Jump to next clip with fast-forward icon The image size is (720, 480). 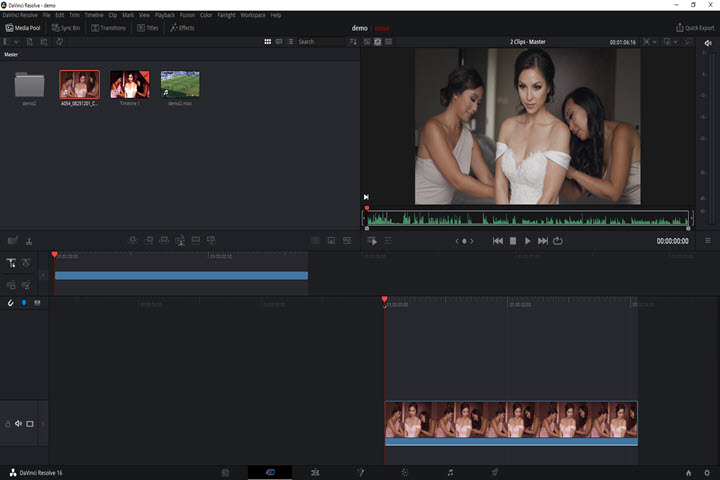pos(543,241)
